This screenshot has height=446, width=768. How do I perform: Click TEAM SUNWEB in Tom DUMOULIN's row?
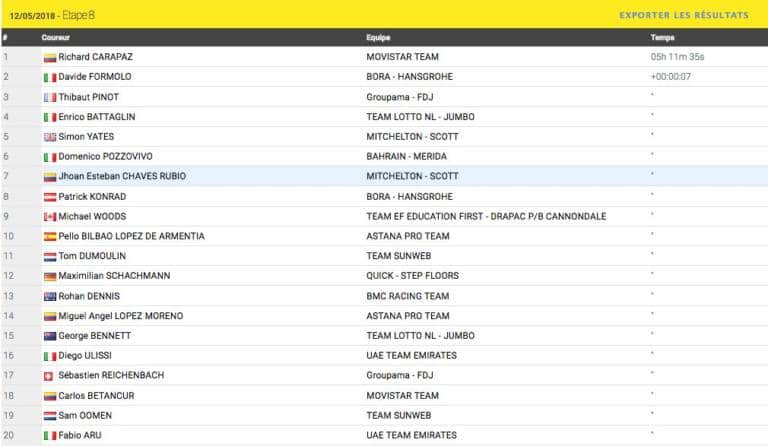[x=399, y=256]
